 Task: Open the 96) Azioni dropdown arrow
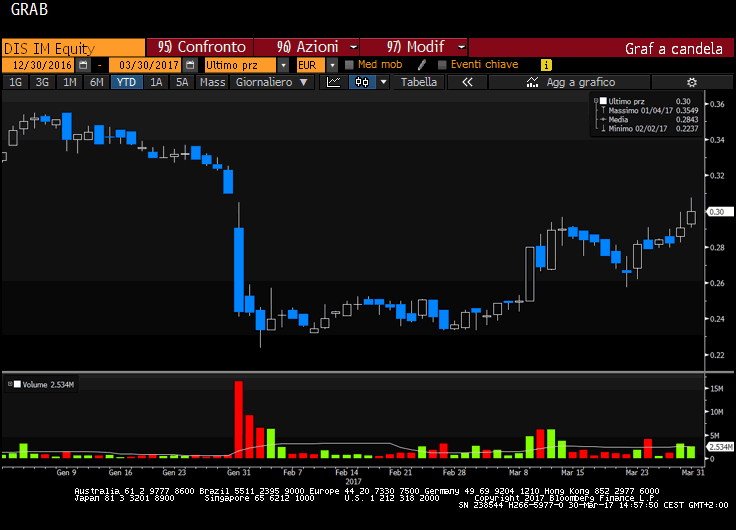[x=353, y=47]
